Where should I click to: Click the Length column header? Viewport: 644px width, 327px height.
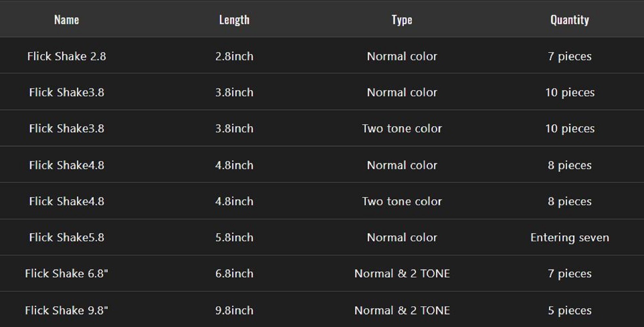(x=234, y=20)
